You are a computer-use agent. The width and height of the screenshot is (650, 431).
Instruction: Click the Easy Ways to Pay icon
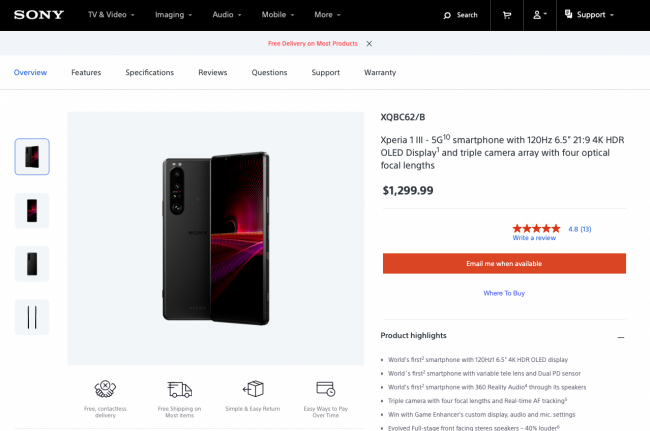325,389
